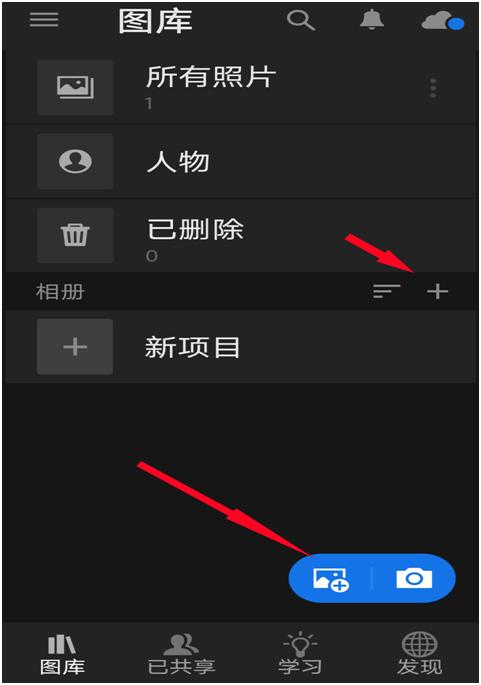The height and width of the screenshot is (685, 481).
Task: Switch to the 学习 tab
Action: coord(300,654)
